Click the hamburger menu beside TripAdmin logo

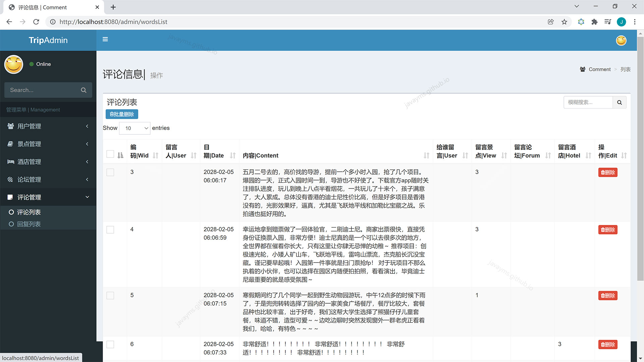pyautogui.click(x=105, y=39)
